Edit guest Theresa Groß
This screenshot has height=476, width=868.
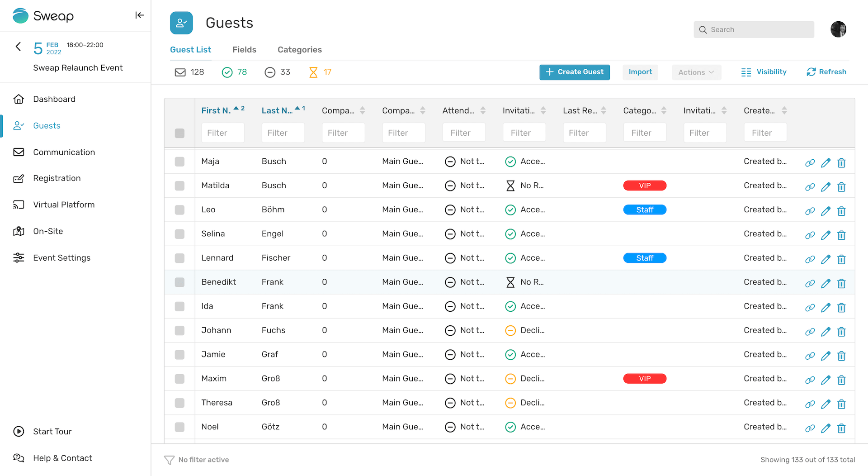pyautogui.click(x=826, y=404)
